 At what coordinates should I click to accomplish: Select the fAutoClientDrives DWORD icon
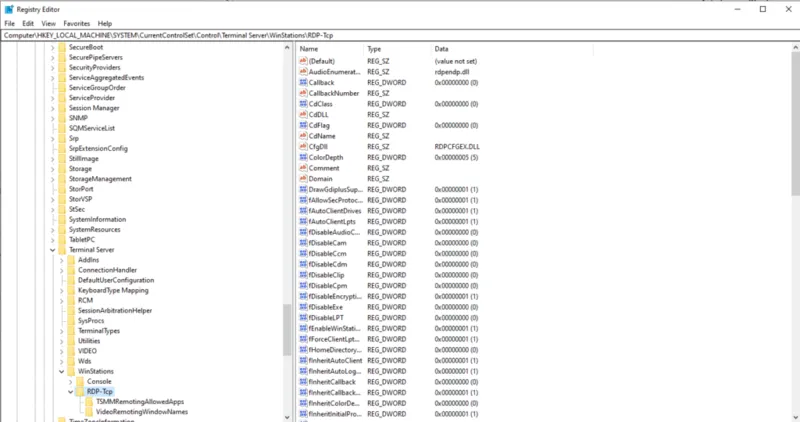(303, 211)
